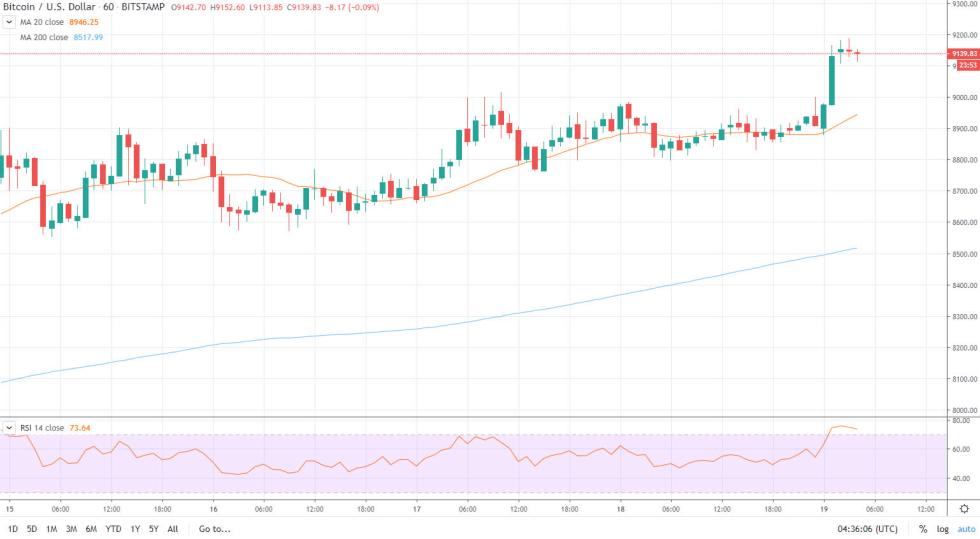Show All date range
Viewport: 980px width, 539px height.
pyautogui.click(x=173, y=528)
